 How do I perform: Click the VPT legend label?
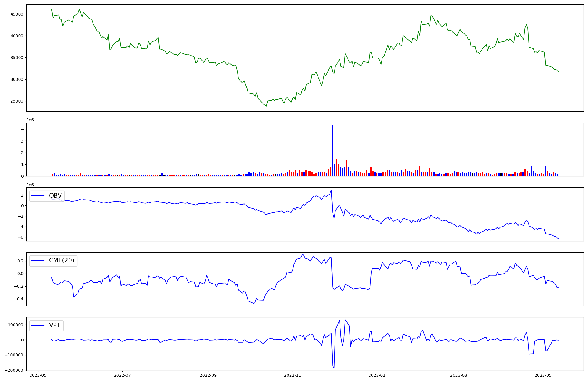[55, 325]
